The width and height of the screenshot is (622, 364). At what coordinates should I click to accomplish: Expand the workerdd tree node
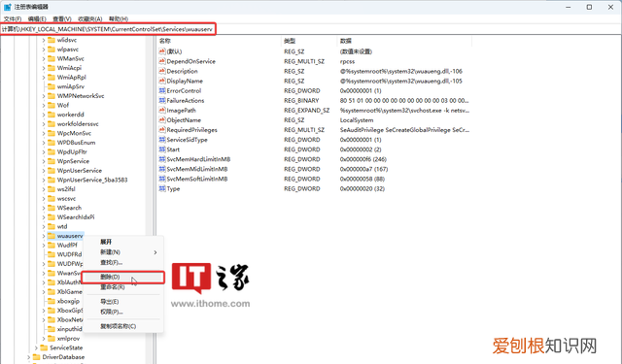[x=44, y=115]
